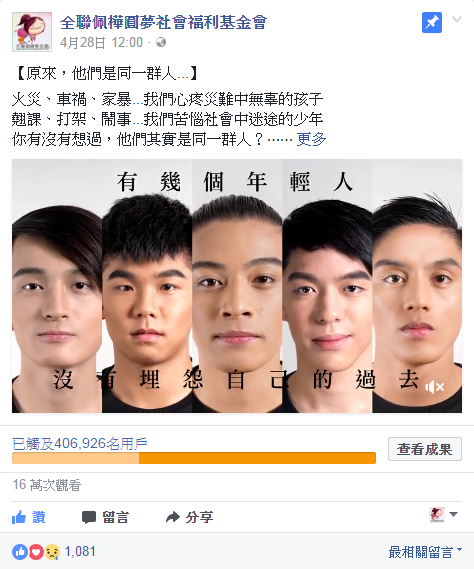Click the 查看成果 button
The width and height of the screenshot is (474, 569).
click(x=425, y=449)
